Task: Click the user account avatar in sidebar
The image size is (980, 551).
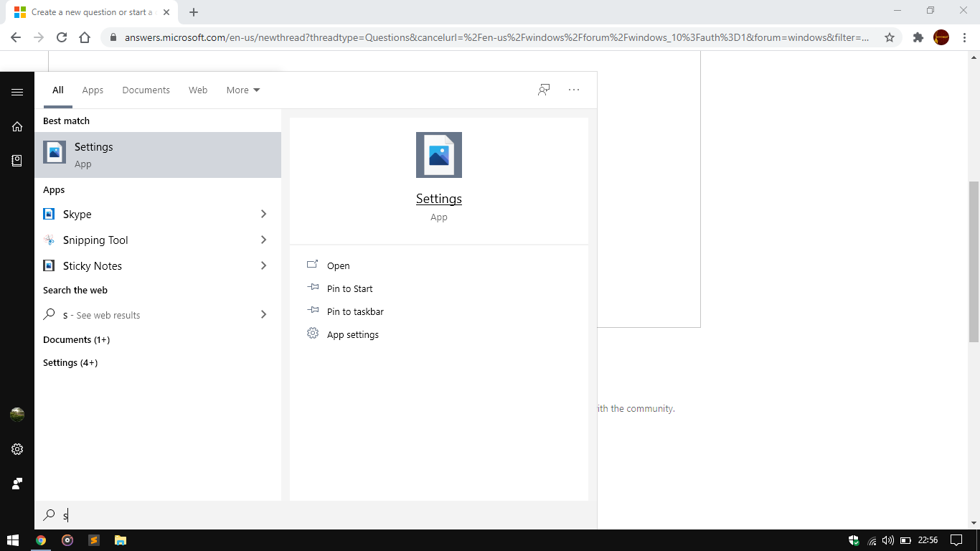Action: point(17,415)
